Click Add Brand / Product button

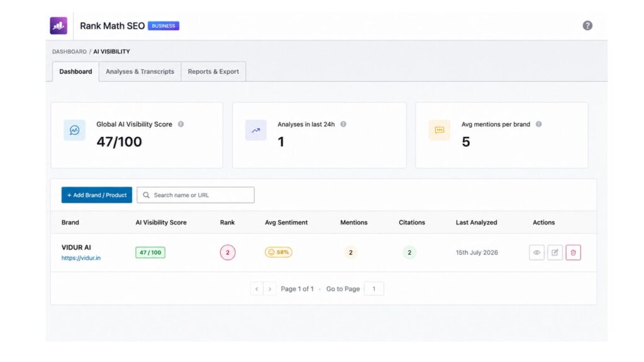[x=97, y=195]
